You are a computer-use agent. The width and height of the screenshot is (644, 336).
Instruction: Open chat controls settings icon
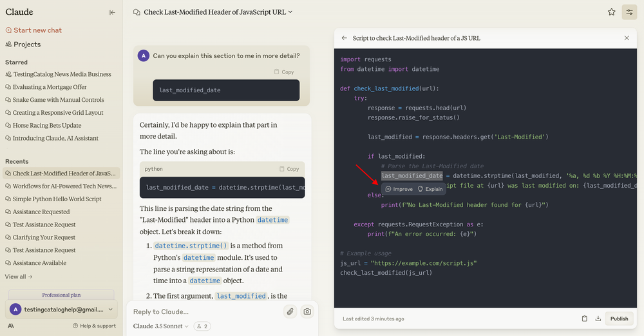629,12
